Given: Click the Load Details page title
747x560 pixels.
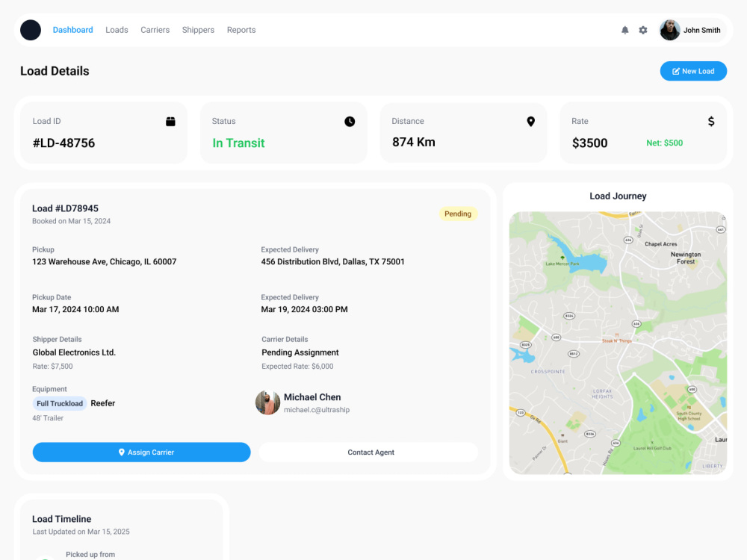Looking at the screenshot, I should click(x=55, y=71).
